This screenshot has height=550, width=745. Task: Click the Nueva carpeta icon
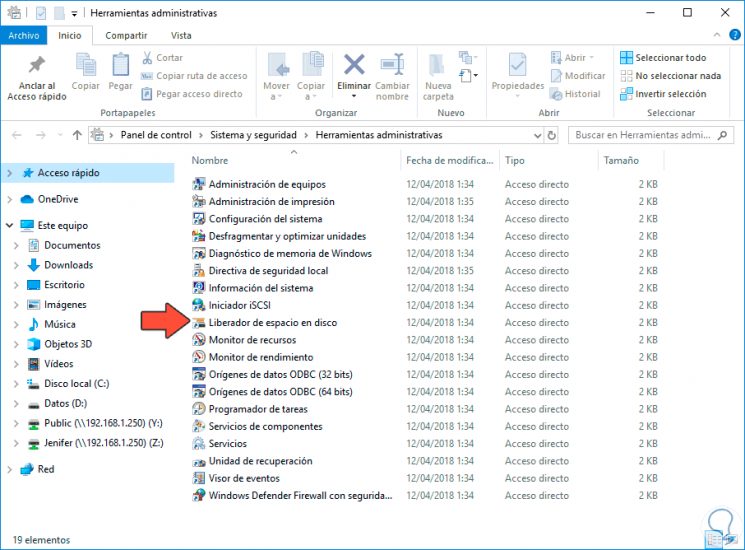click(x=438, y=67)
